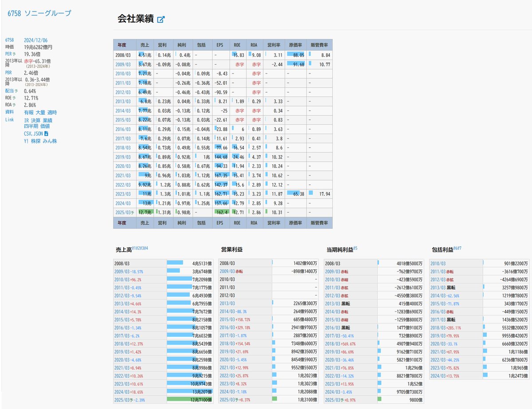Click the 2016/03 +329.18% row in 営業利益 table
532x409 pixels.
269,327
